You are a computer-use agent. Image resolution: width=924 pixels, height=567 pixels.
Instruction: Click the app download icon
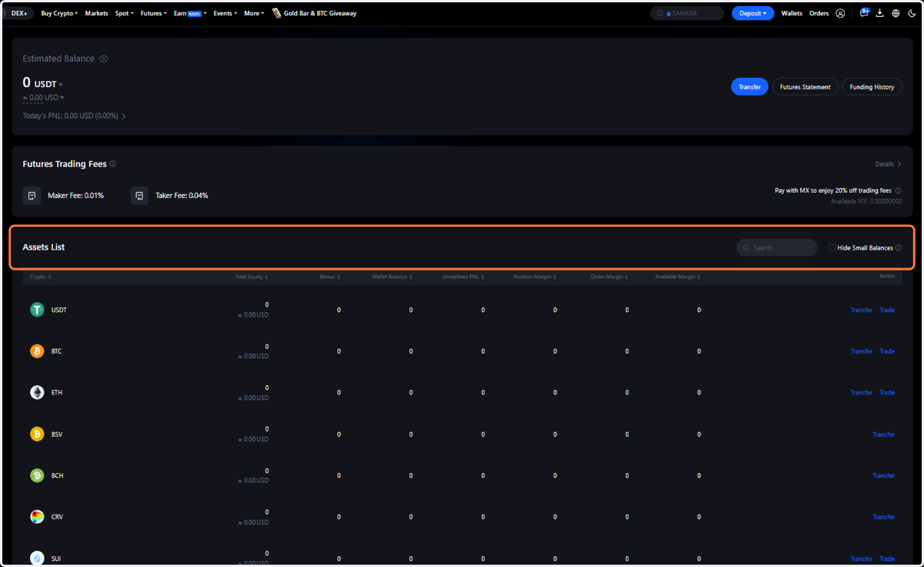tap(880, 13)
